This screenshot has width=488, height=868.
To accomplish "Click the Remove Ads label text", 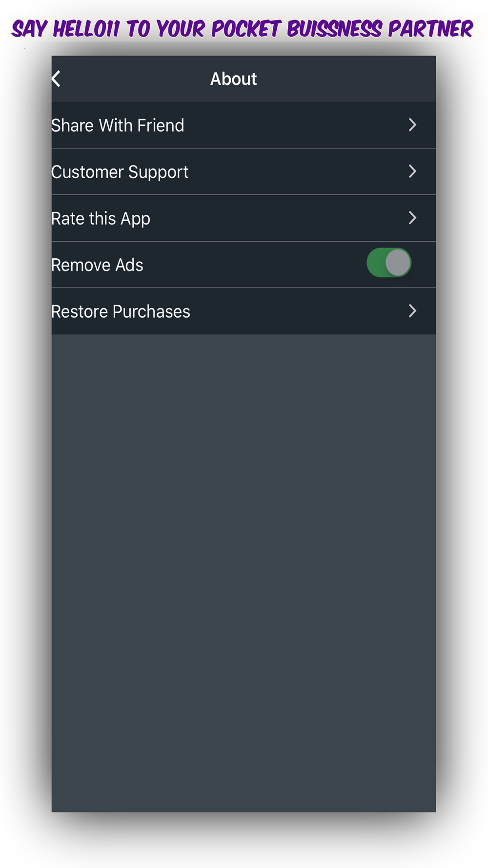I will click(x=97, y=265).
